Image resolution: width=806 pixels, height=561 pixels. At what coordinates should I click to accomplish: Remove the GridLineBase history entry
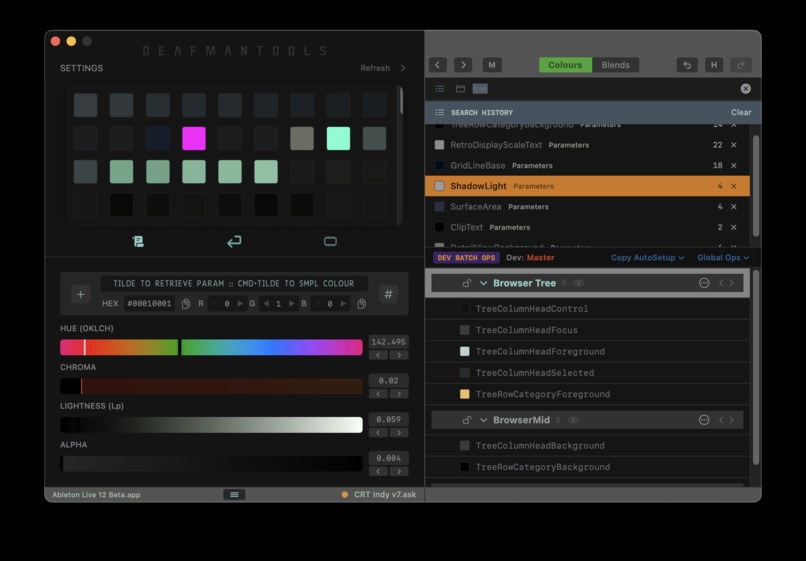coord(734,166)
